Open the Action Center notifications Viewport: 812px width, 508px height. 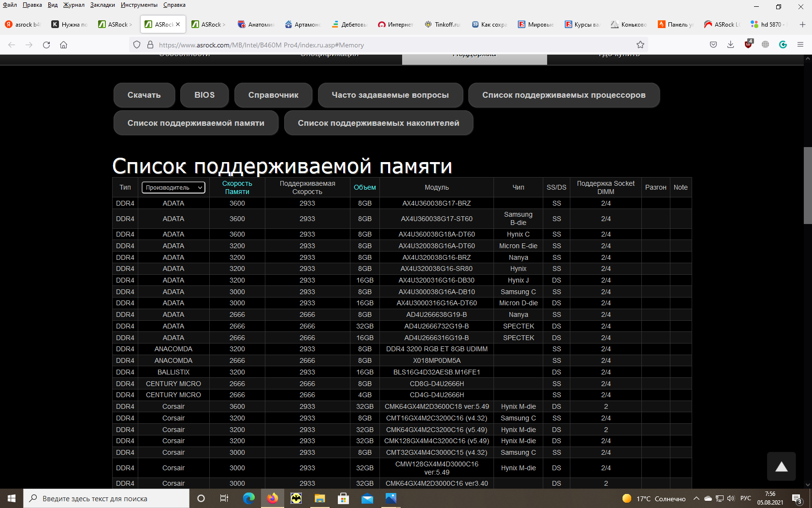797,499
